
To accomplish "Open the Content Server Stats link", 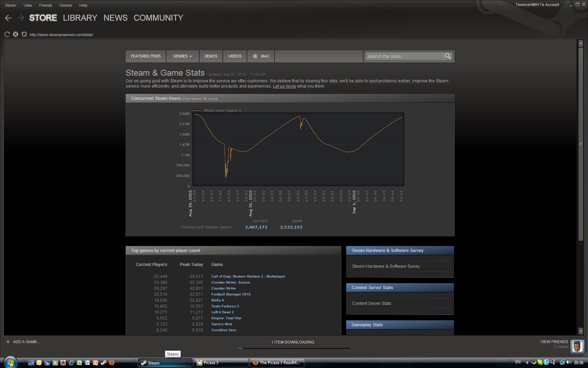I will (x=400, y=303).
